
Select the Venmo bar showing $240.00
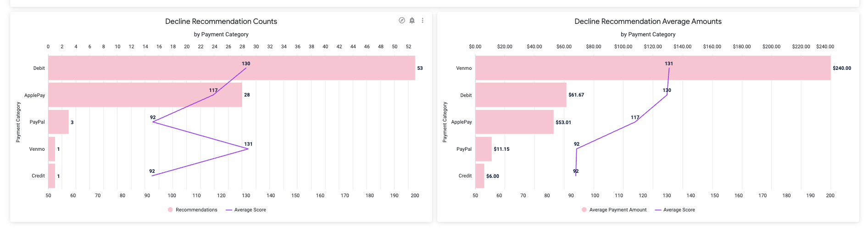(653, 68)
